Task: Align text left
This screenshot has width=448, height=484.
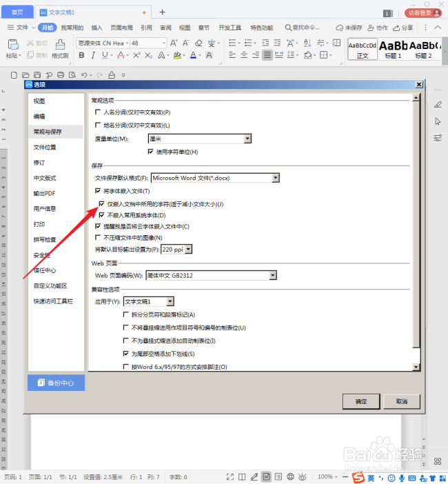Action: coord(232,55)
